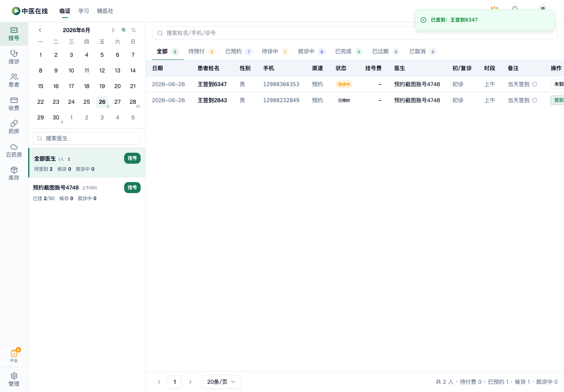
Task: Select the 已完成 status tab
Action: [349, 51]
